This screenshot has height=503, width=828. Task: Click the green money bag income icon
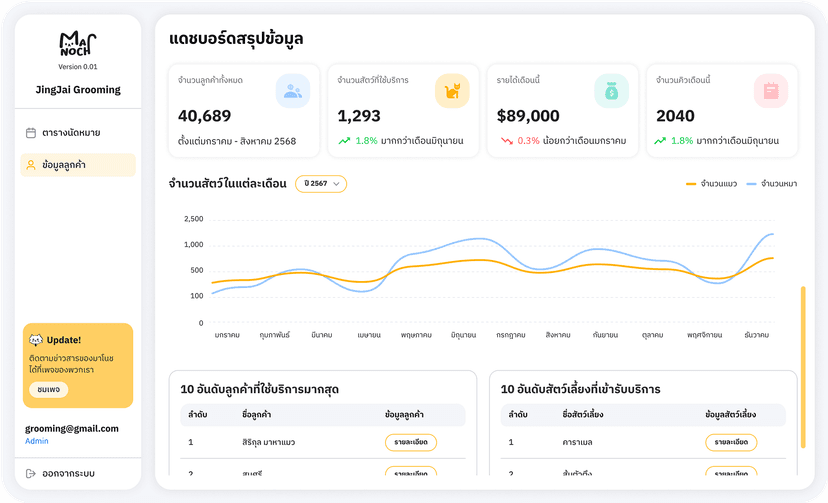[x=611, y=91]
